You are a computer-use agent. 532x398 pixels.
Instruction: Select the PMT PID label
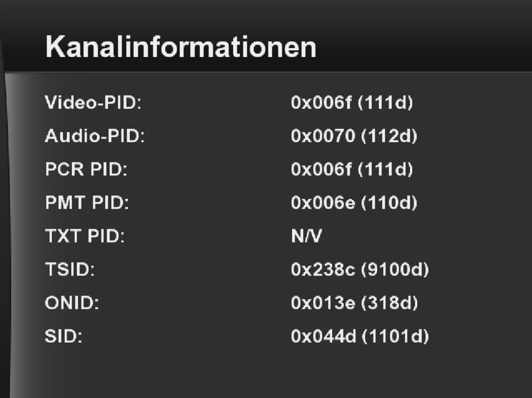click(x=87, y=203)
